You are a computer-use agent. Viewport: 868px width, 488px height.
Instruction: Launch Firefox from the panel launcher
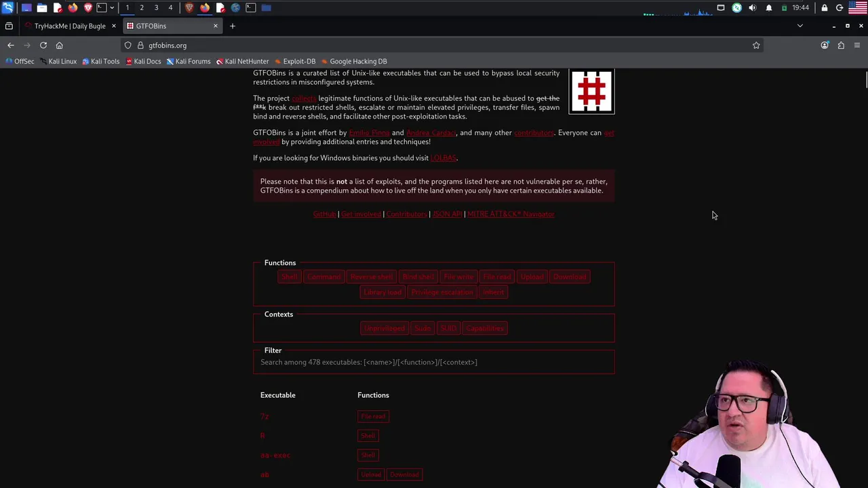[73, 7]
